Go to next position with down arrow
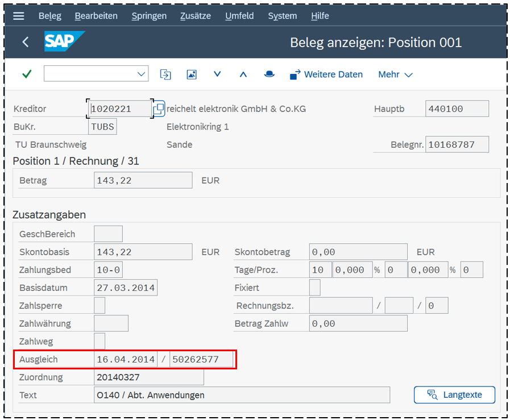 (217, 74)
